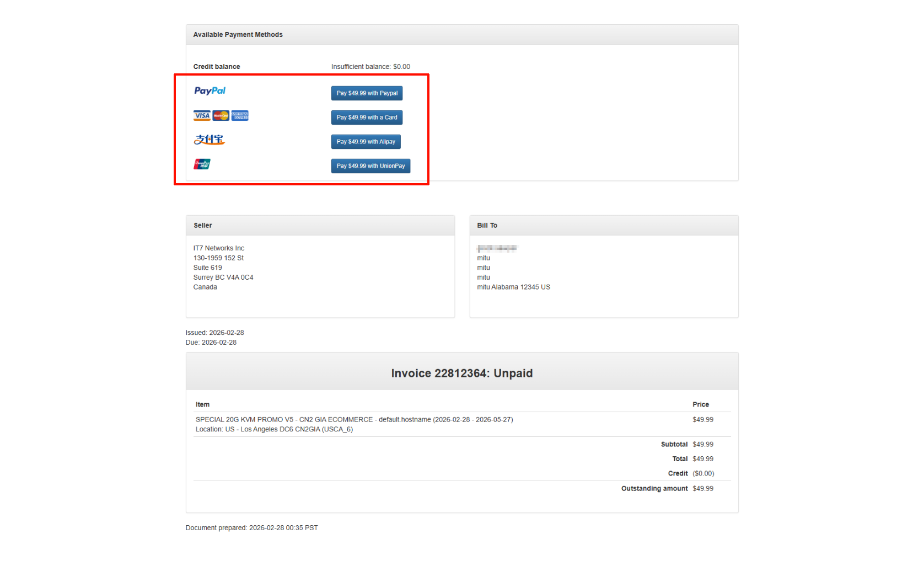
Task: Click the Bill To panel heading
Action: 487,226
